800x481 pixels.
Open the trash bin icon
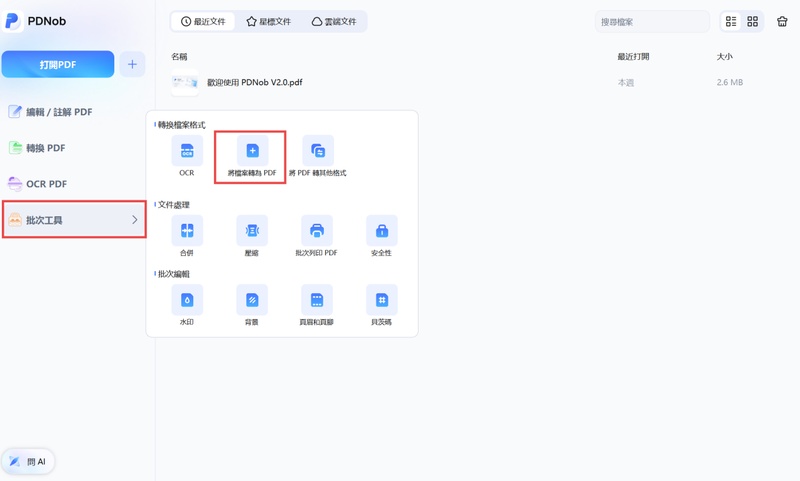782,21
